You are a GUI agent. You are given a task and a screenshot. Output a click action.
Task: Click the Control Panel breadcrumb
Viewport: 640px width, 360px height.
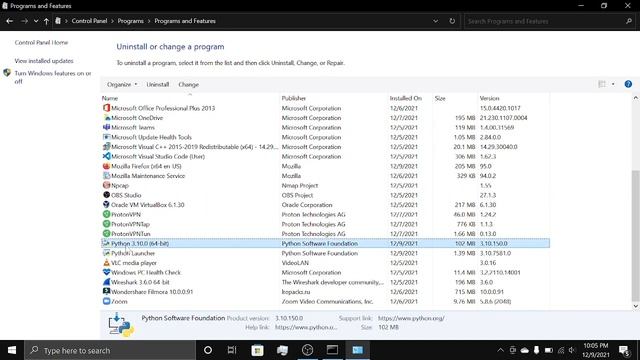pyautogui.click(x=89, y=21)
